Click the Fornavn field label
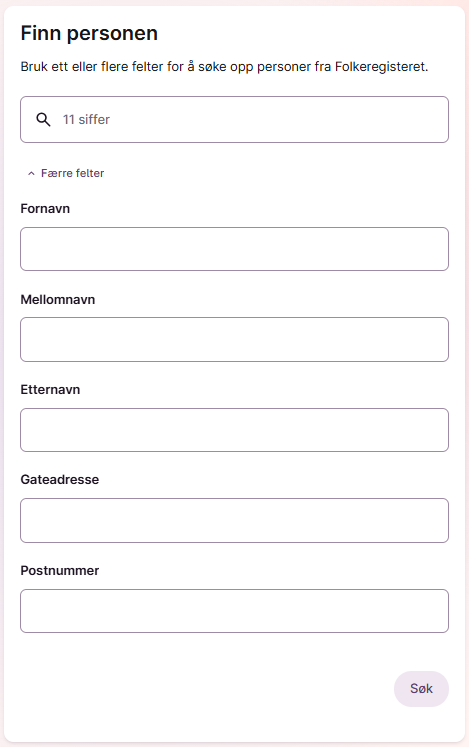 coord(45,209)
